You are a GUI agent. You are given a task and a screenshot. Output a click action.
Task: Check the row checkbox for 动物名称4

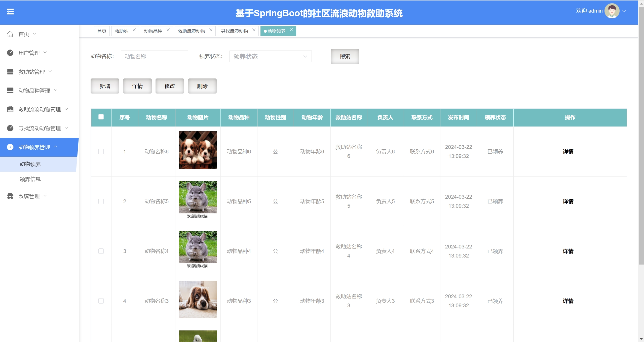(101, 251)
